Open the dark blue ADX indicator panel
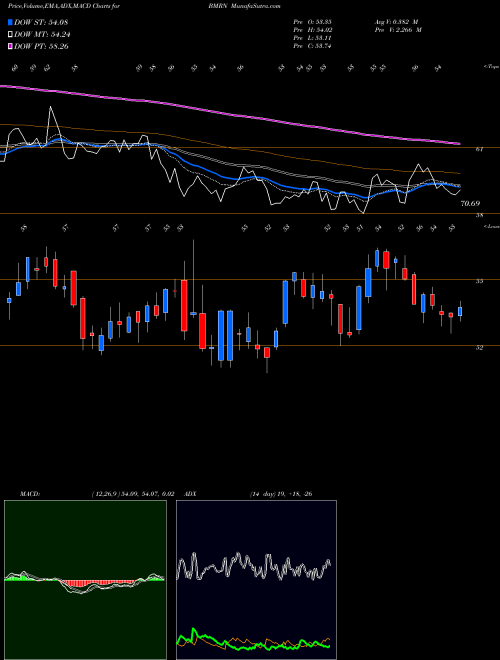Viewport: 500px width, 660px height. pos(256,580)
